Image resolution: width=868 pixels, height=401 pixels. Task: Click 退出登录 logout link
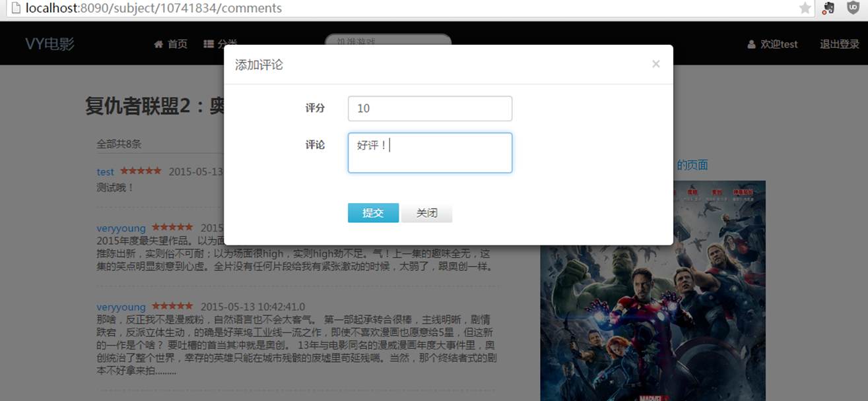840,44
